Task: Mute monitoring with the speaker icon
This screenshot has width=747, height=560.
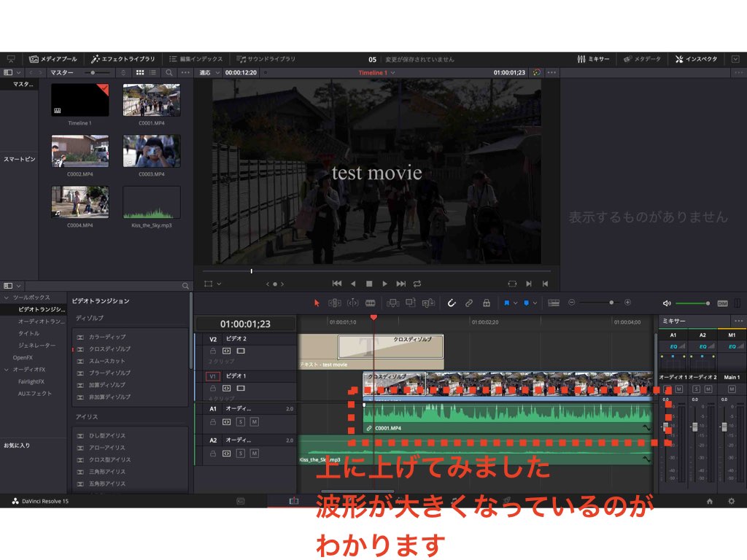Action: point(667,303)
